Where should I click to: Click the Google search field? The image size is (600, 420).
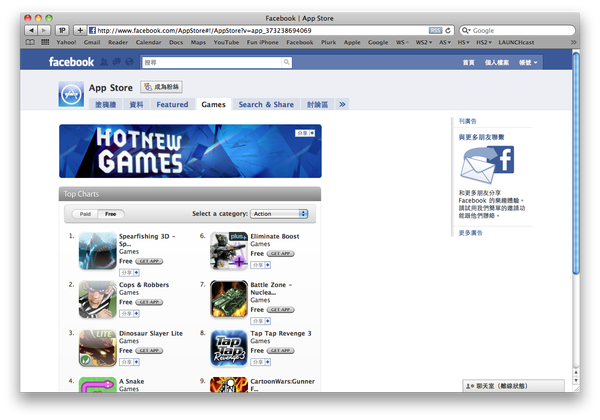click(517, 30)
